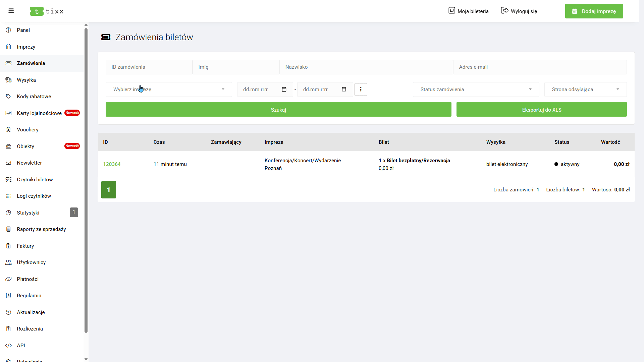Expand the Strona odsyłająca dropdown
The height and width of the screenshot is (362, 644).
pyautogui.click(x=585, y=89)
